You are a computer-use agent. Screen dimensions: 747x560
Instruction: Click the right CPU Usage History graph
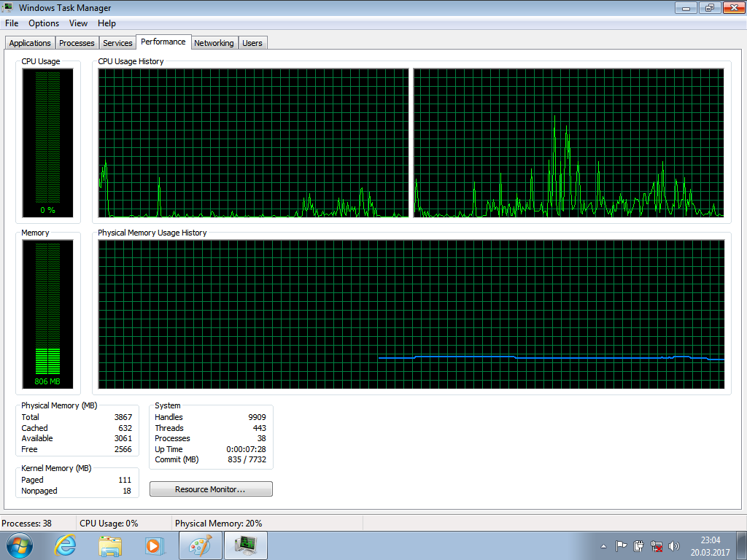569,143
